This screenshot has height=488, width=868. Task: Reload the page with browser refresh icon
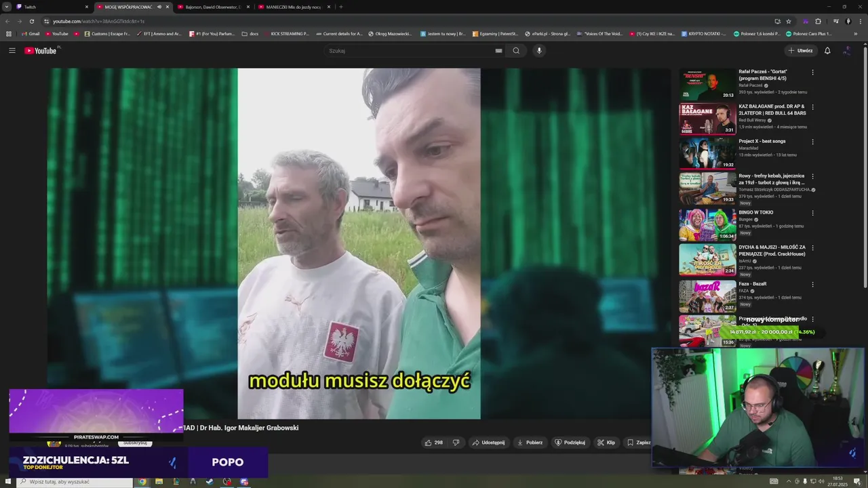(31, 21)
